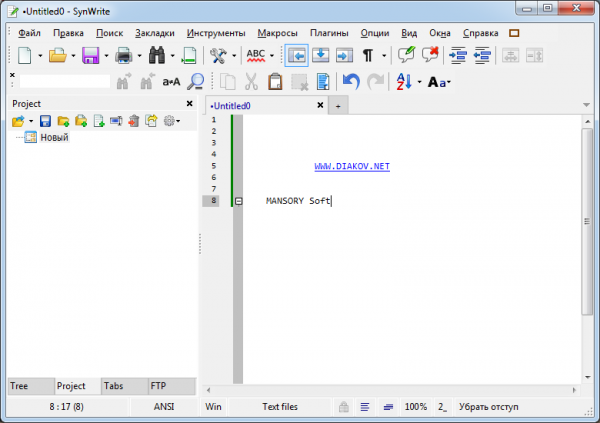Open Find with the binoculars icon
This screenshot has width=600, height=423.
(157, 56)
